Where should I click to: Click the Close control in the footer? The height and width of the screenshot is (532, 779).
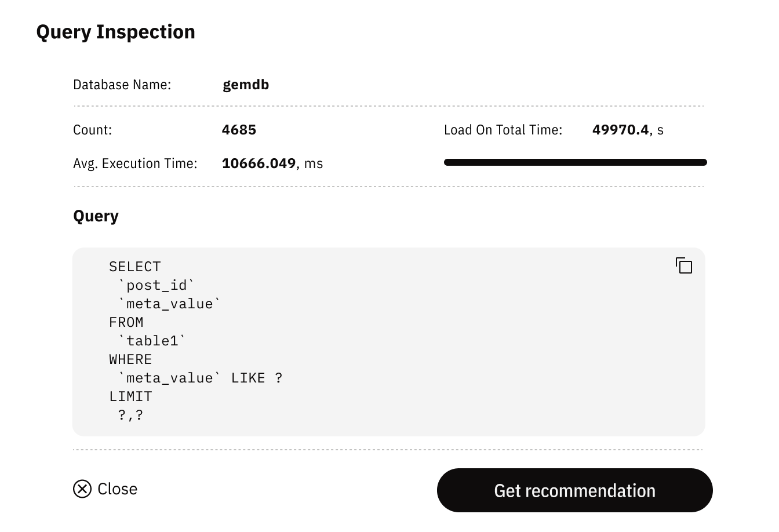[104, 489]
